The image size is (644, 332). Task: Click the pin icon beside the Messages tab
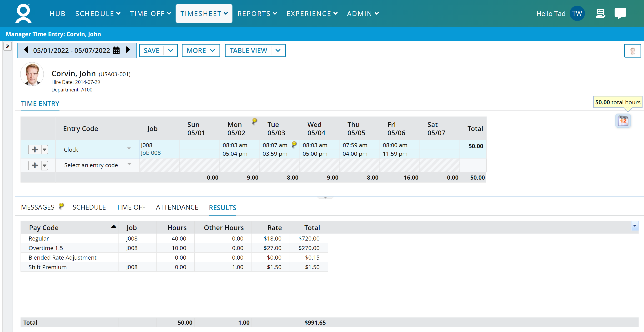pyautogui.click(x=61, y=205)
